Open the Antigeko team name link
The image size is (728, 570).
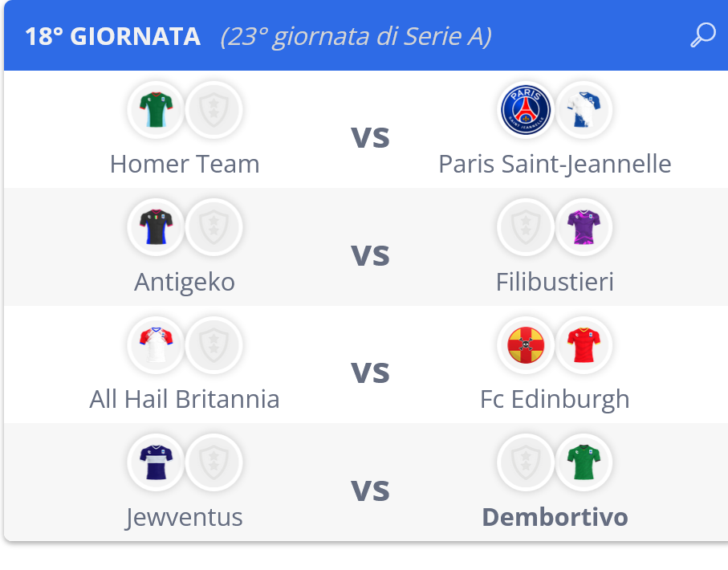(185, 282)
